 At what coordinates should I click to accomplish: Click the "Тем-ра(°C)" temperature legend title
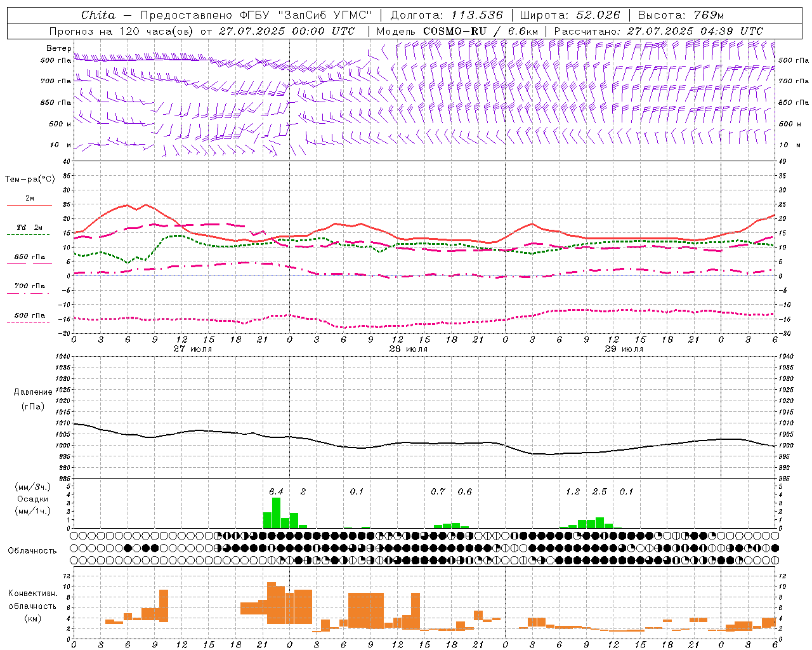click(x=30, y=180)
